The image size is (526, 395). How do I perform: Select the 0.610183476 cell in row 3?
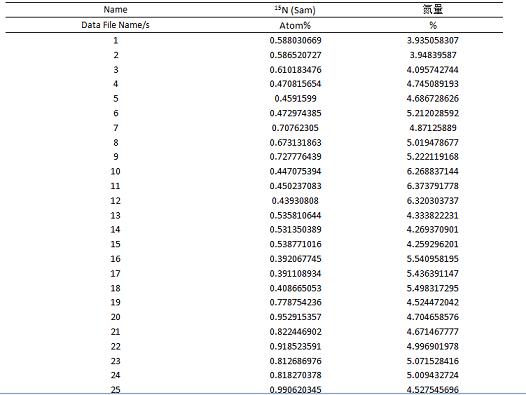coord(296,70)
